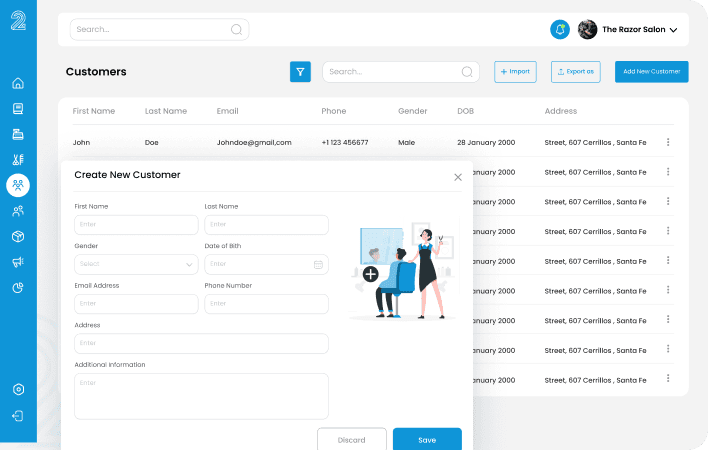Click the +1 123 456677 phone cell

pos(345,143)
